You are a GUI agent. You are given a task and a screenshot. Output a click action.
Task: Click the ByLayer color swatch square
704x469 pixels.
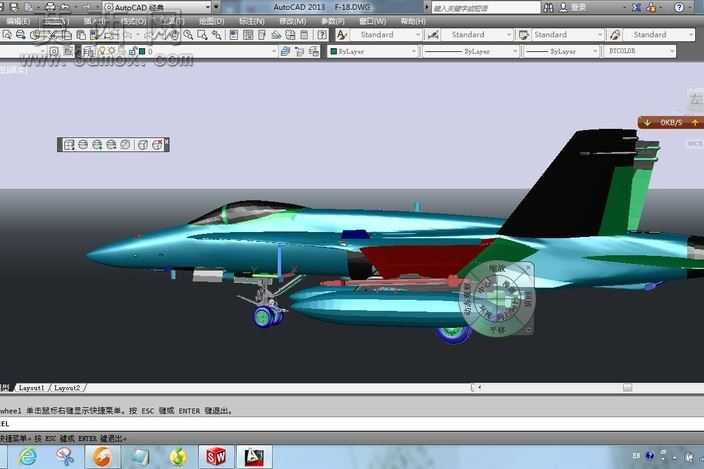click(x=334, y=52)
